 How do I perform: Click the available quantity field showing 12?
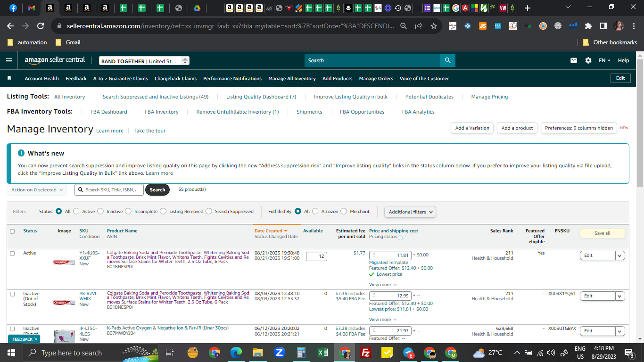tap(316, 256)
